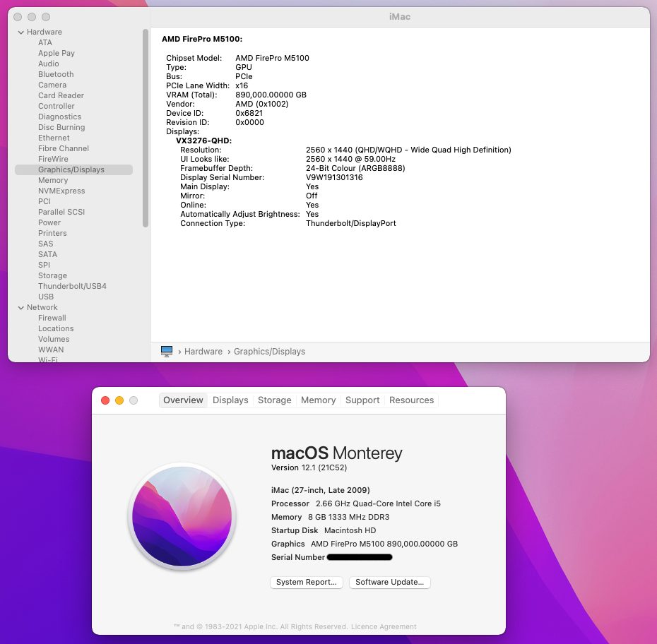Open Power hardware entry
Screen dimensions: 657x644
49,222
